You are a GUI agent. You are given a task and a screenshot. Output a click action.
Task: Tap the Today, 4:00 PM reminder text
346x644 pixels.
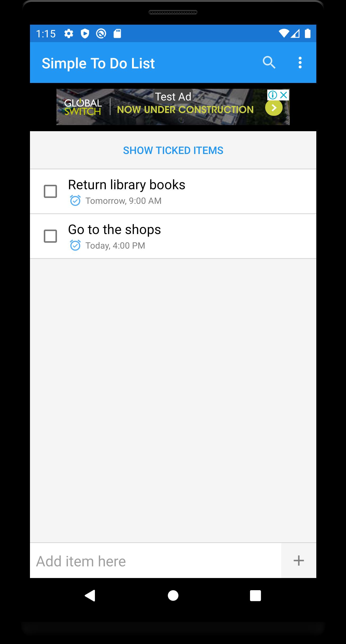(115, 246)
